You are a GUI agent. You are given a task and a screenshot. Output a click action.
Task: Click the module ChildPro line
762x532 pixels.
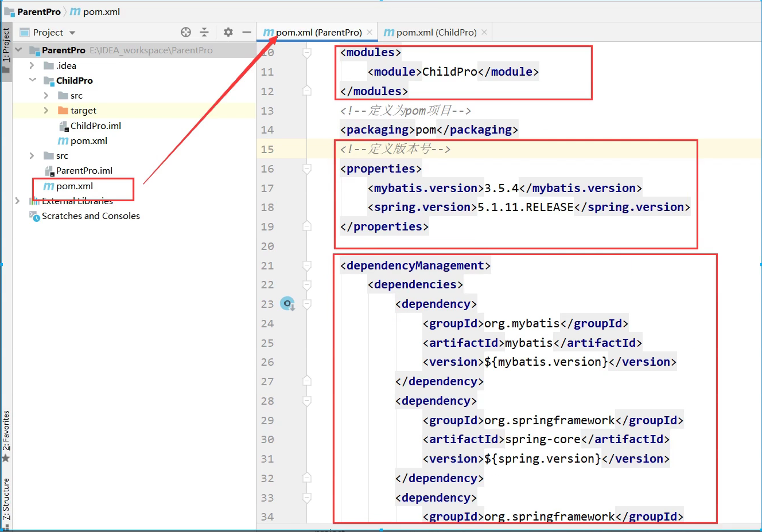453,72
